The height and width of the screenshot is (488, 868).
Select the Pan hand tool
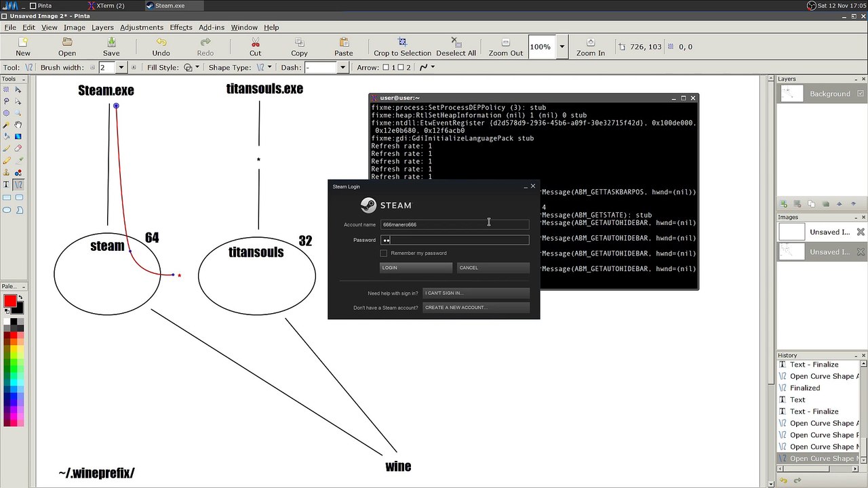[18, 125]
